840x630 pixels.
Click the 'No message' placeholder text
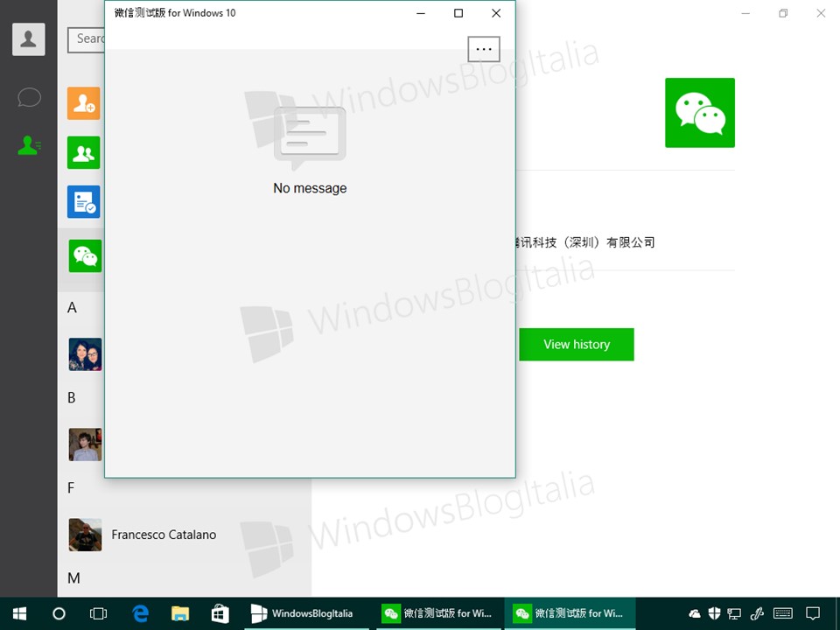(310, 188)
